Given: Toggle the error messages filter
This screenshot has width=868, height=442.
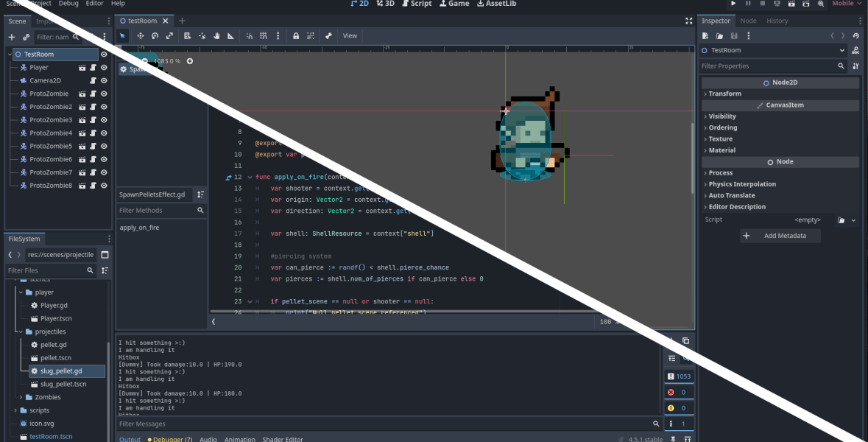Looking at the screenshot, I should tap(678, 392).
